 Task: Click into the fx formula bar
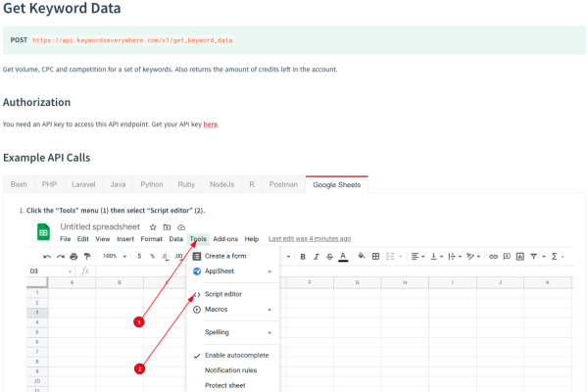pyautogui.click(x=334, y=271)
